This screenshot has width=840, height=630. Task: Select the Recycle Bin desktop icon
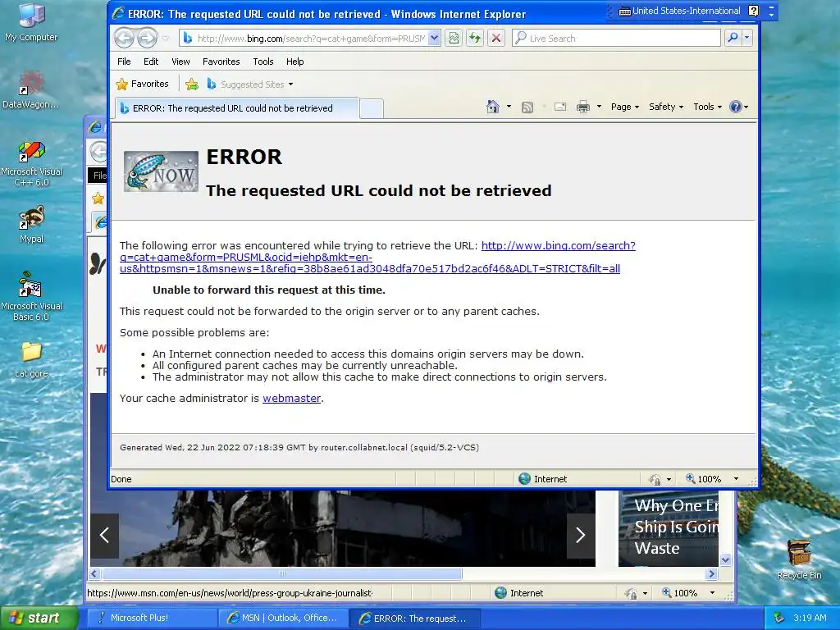click(799, 559)
